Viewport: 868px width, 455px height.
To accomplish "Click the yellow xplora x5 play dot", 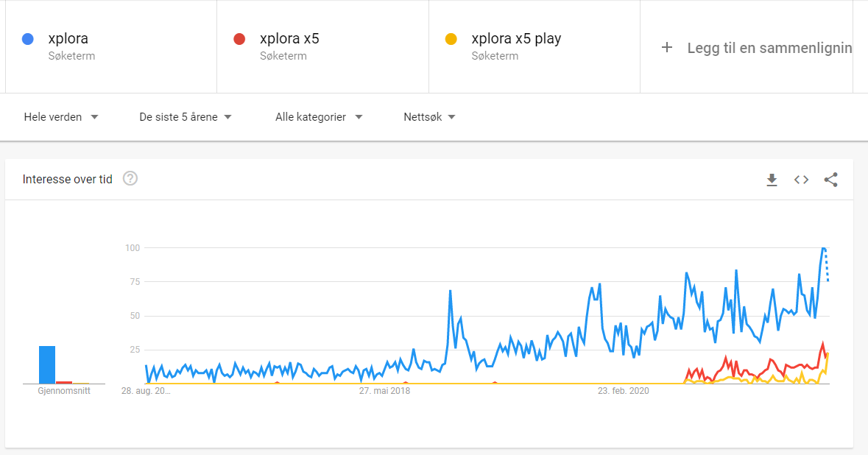I will tap(451, 39).
